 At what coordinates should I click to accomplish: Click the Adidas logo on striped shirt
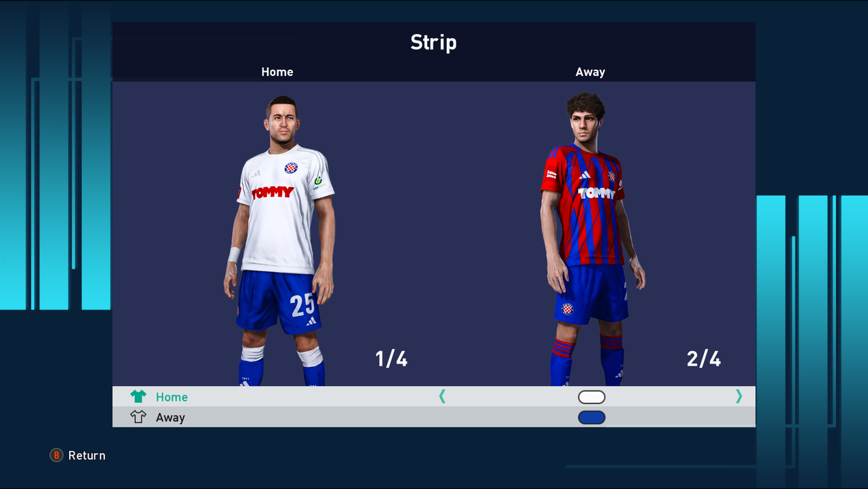[x=585, y=175]
